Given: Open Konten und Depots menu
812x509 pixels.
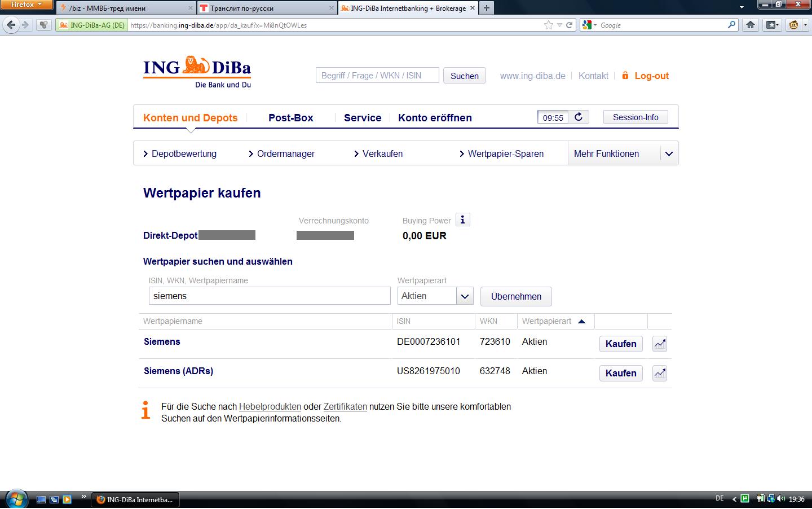Looking at the screenshot, I should pyautogui.click(x=190, y=117).
